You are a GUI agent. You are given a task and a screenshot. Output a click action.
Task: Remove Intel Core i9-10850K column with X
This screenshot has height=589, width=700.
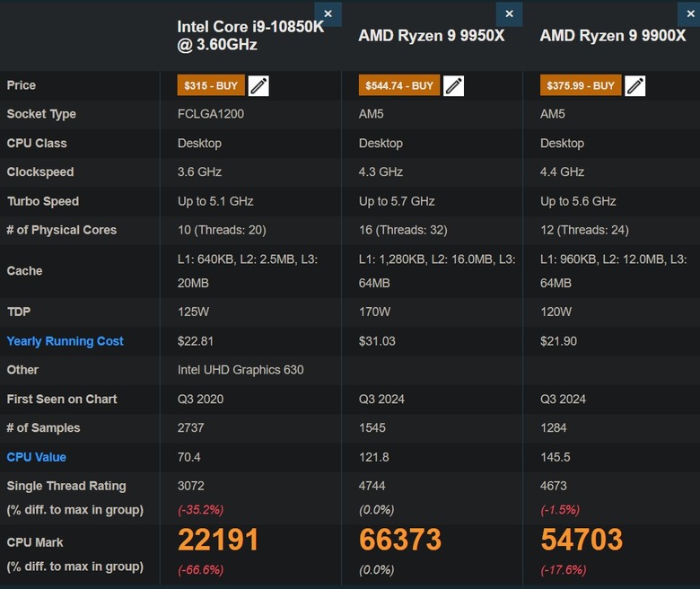[328, 13]
